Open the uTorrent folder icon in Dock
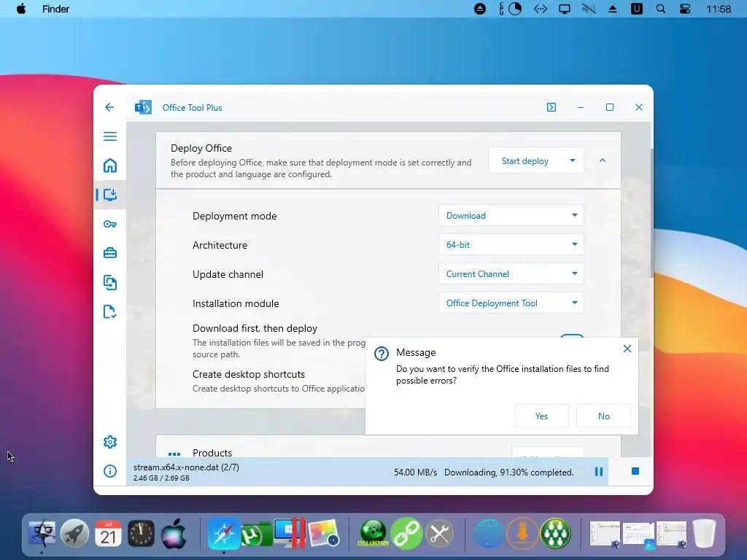 point(256,534)
